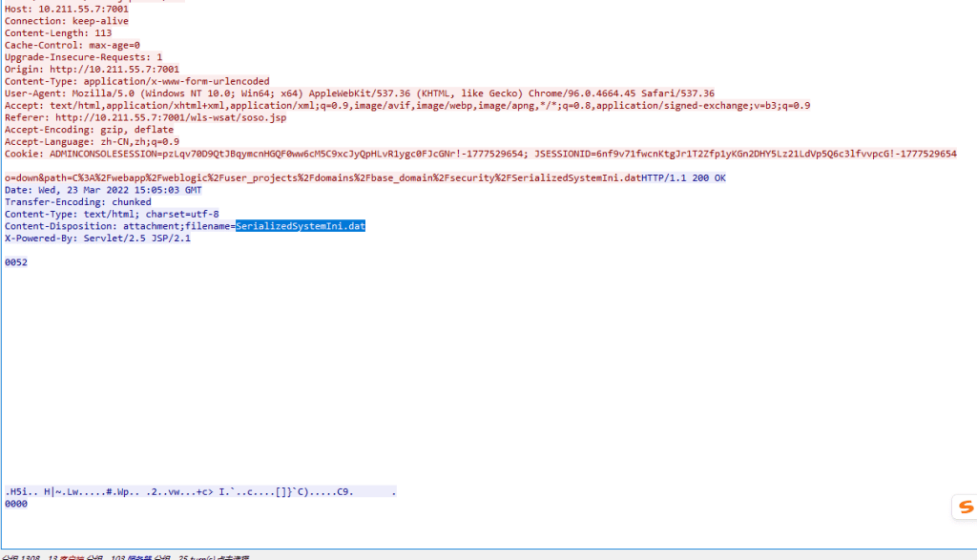Screen dimensions: 977x560
Task: Click the User-Agent Mozilla header line
Action: (359, 93)
